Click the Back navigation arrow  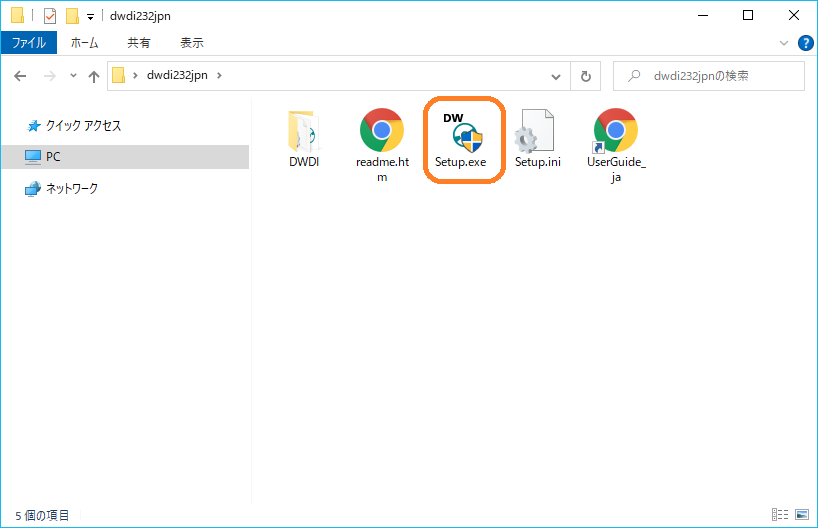20,76
